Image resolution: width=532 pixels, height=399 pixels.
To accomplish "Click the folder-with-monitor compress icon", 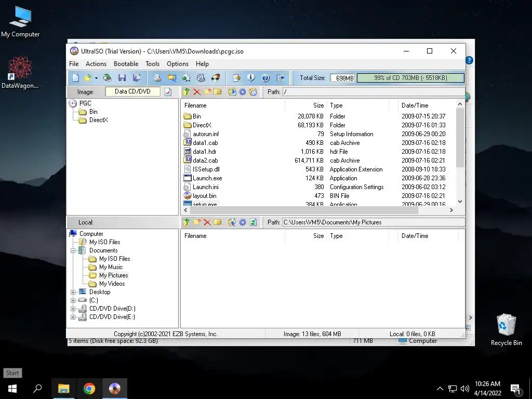I will point(172,78).
